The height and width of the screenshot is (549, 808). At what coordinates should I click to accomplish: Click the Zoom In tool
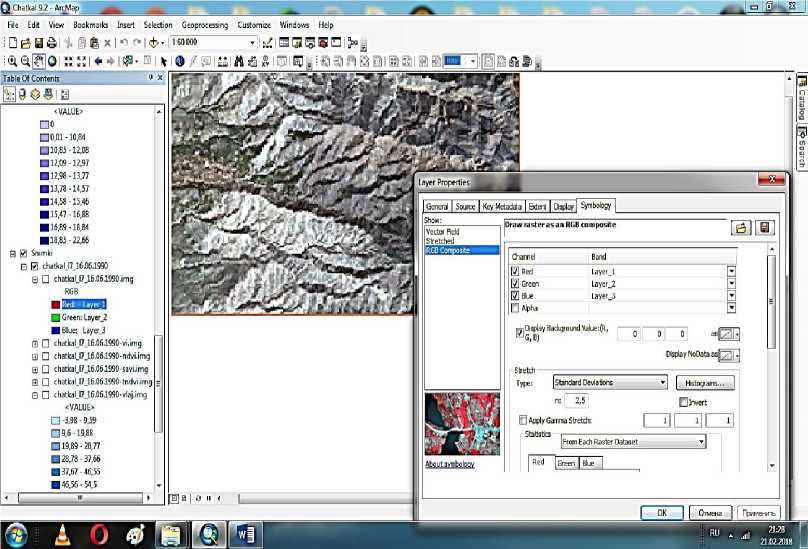point(11,61)
